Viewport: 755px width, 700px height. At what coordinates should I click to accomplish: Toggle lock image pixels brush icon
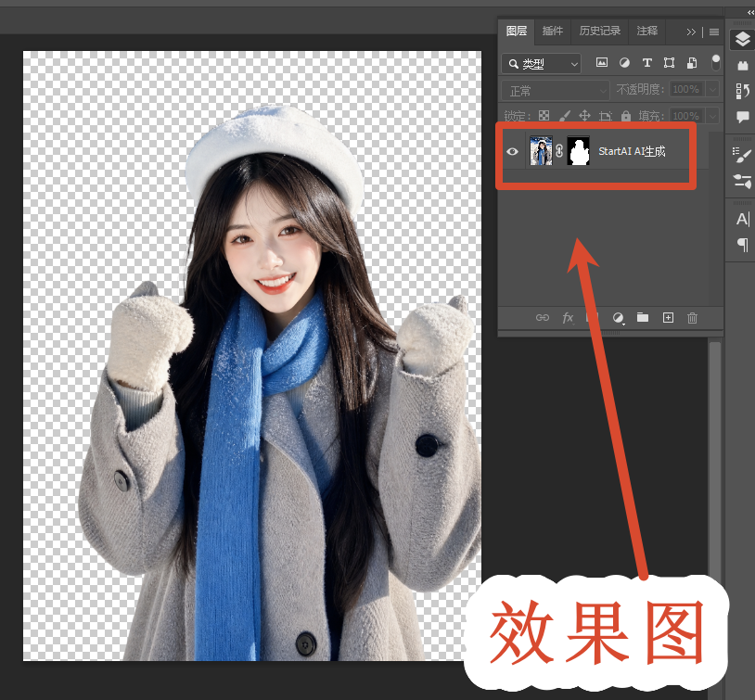pos(564,116)
